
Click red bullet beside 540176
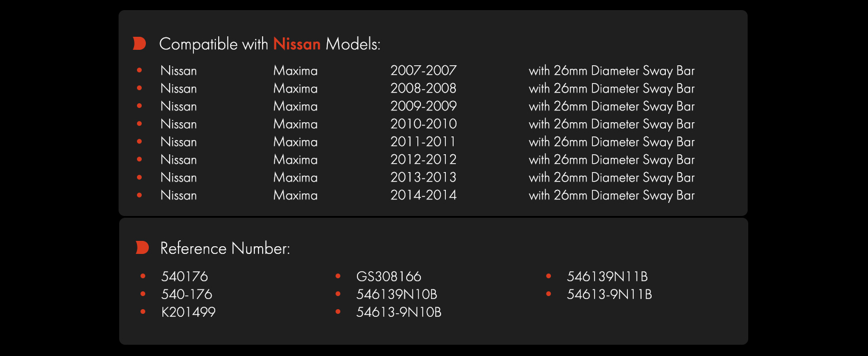tap(143, 276)
